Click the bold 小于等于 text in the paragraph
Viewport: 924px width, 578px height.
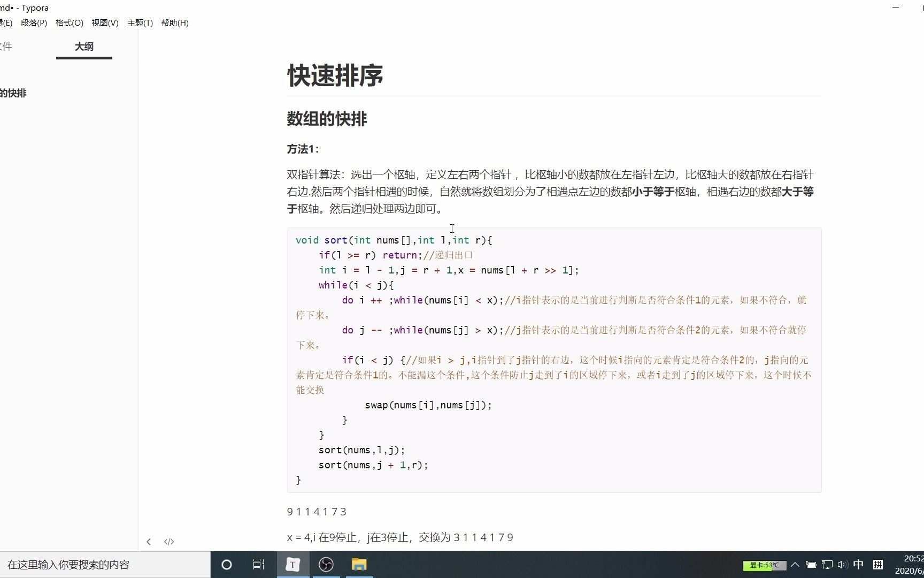tap(653, 192)
